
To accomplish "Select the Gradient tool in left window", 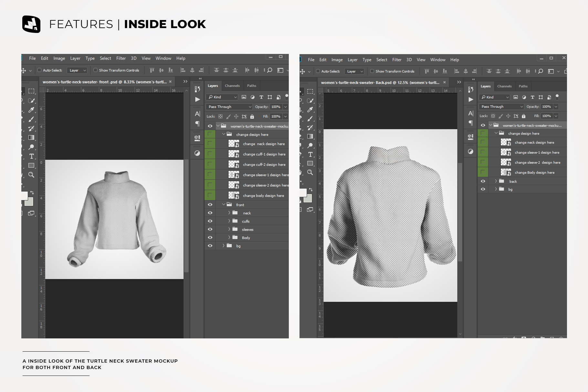I will [31, 138].
